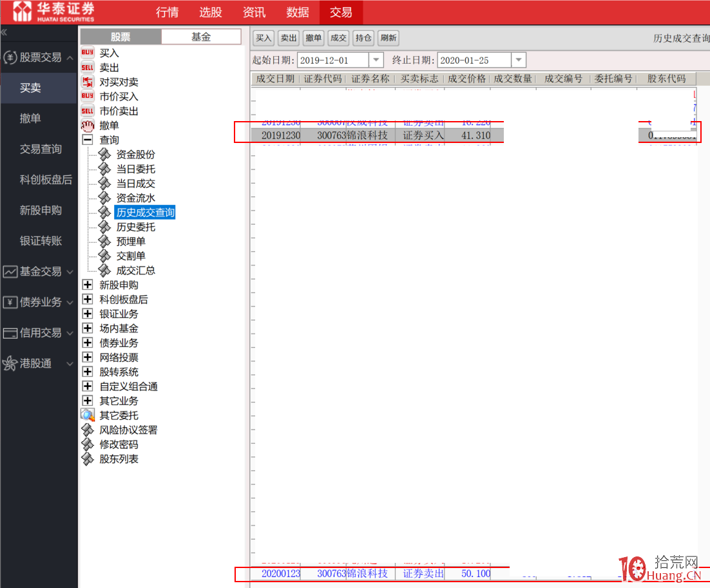Click the magnifier icon beside 其它委托
This screenshot has width=710, height=588.
88,415
